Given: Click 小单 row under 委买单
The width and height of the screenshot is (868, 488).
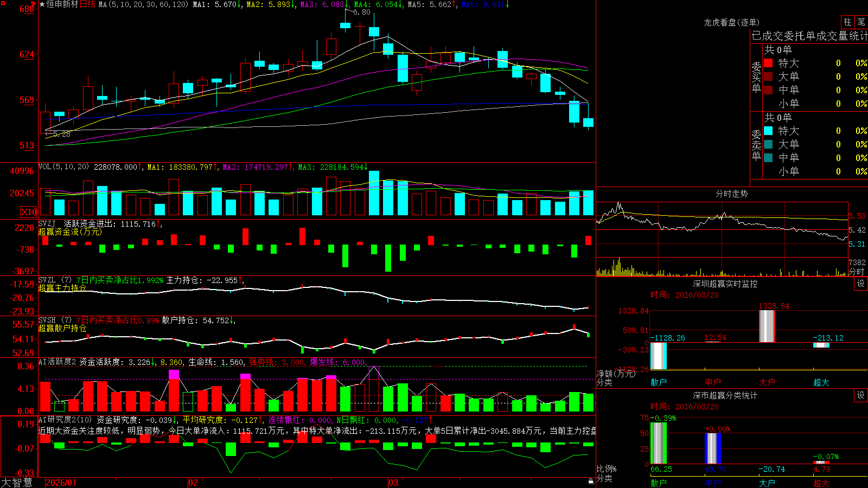Looking at the screenshot, I should (x=815, y=104).
